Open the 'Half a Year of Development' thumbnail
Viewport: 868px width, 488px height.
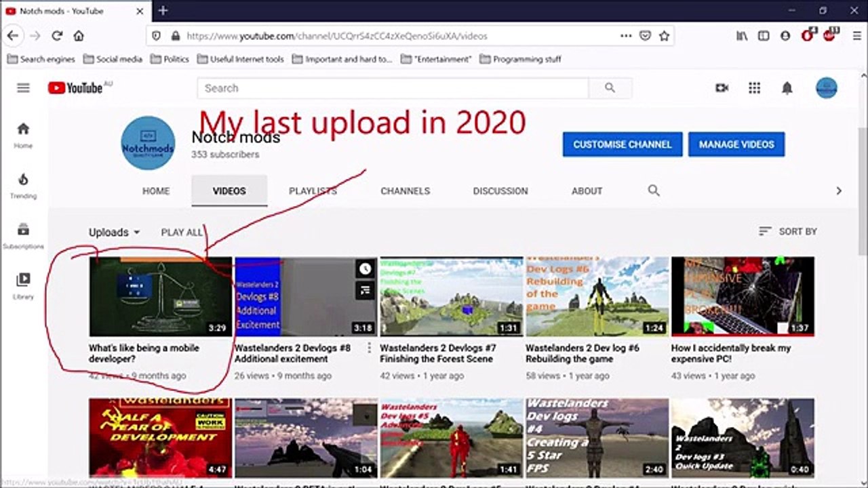point(161,438)
